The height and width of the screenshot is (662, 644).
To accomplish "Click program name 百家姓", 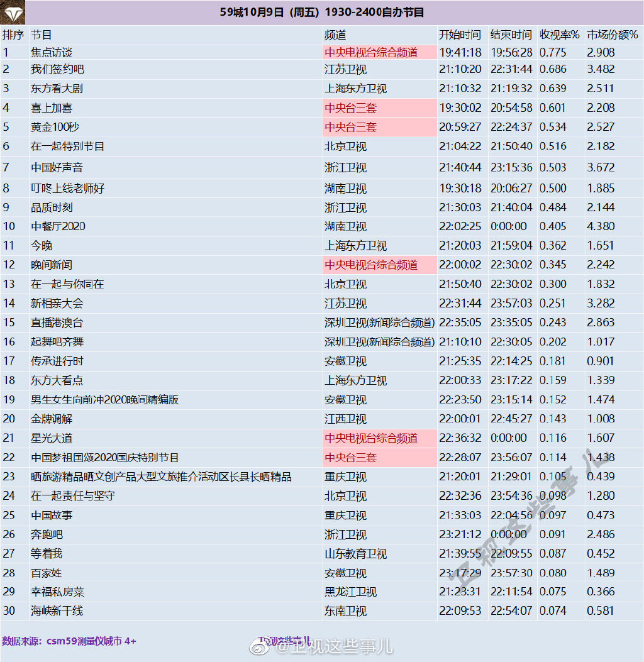I will coord(47,573).
